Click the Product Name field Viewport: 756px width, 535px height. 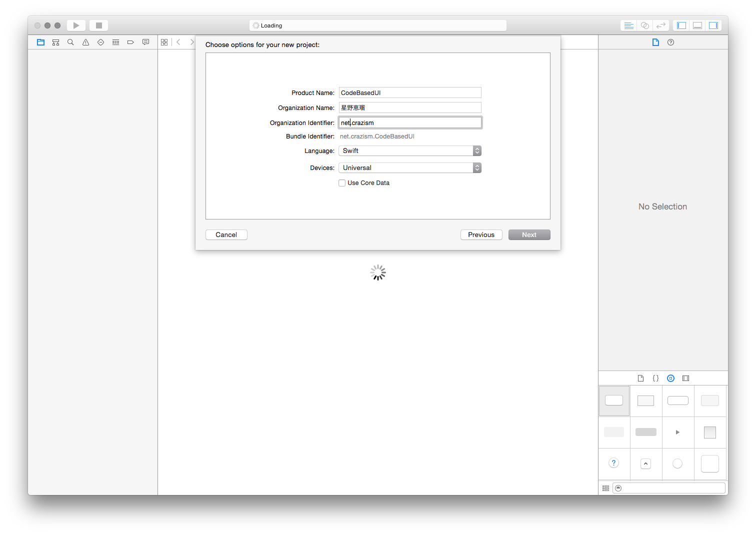[x=410, y=92]
